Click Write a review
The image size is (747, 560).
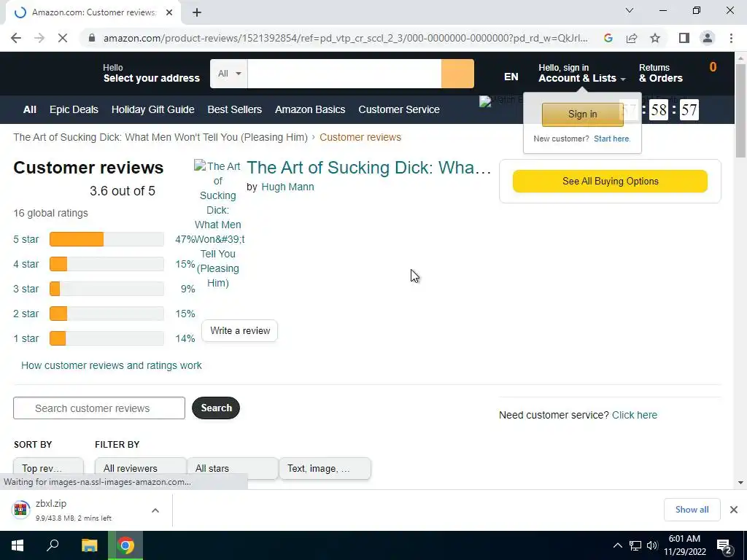click(239, 330)
